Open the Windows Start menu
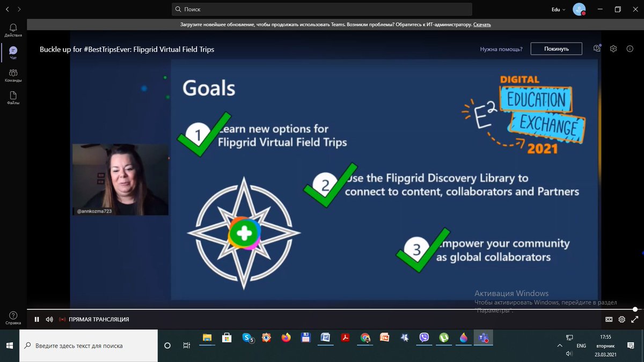The height and width of the screenshot is (362, 644). tap(9, 345)
